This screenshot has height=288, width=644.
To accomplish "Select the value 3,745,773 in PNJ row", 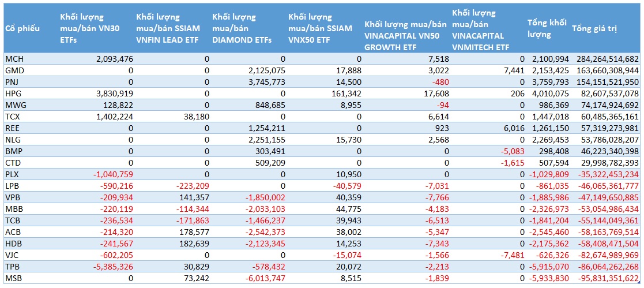I will [x=268, y=81].
